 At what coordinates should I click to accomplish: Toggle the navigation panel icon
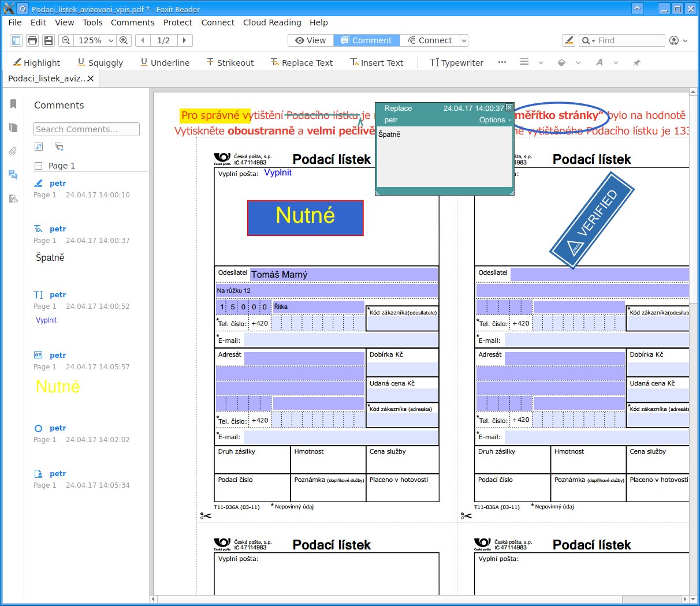[x=16, y=40]
